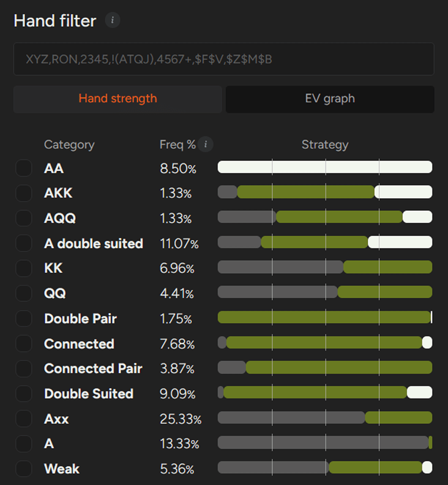This screenshot has width=448, height=485.
Task: Click the info icon beside Hand filter
Action: click(x=112, y=20)
